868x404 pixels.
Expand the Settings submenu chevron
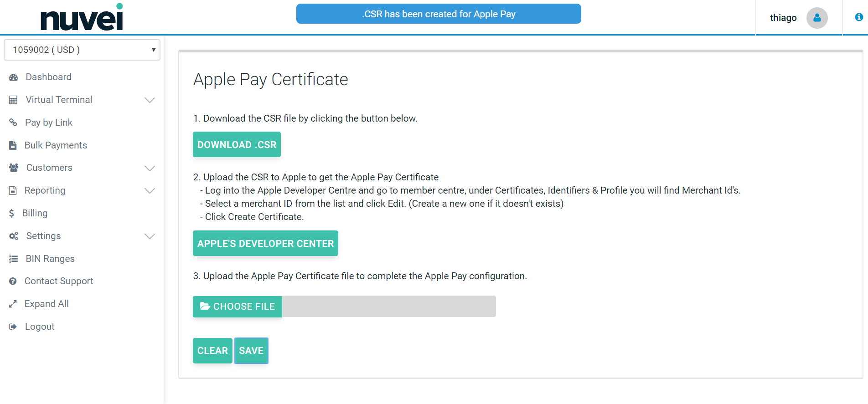pos(150,236)
